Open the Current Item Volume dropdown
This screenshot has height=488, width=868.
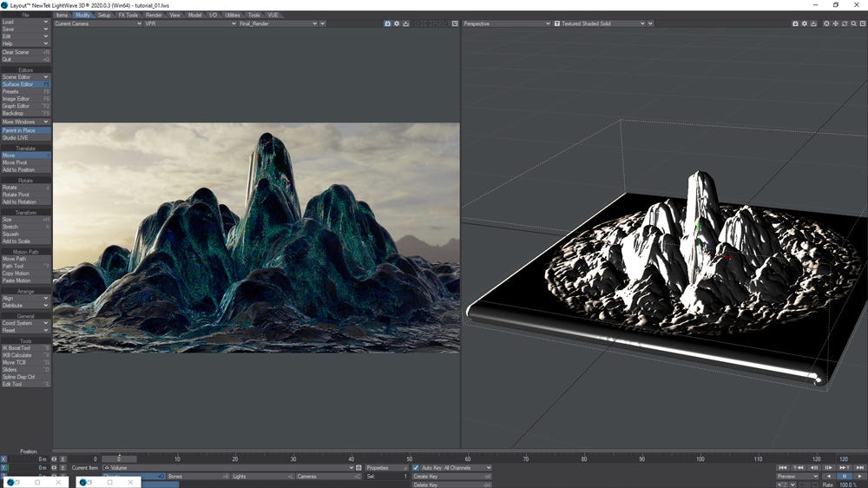coord(228,468)
